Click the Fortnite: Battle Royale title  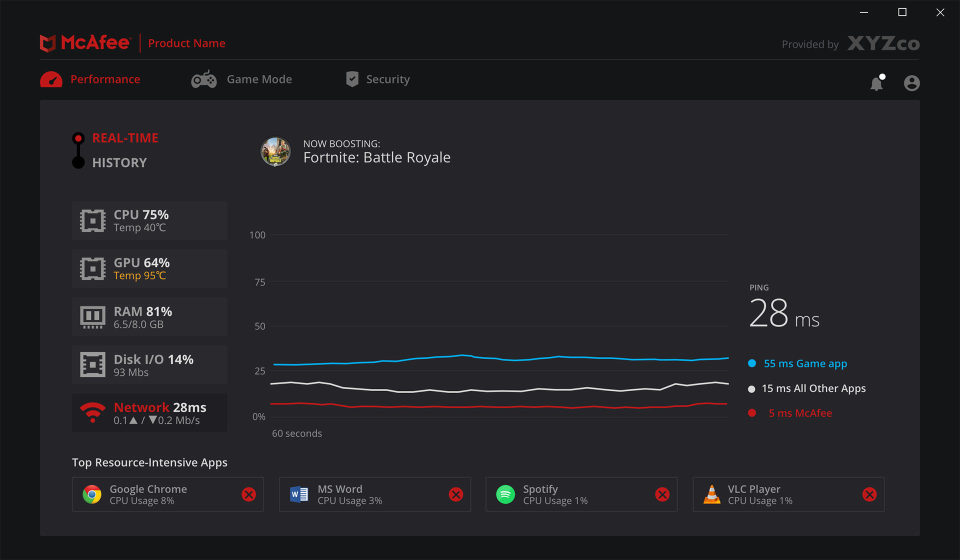click(x=376, y=157)
